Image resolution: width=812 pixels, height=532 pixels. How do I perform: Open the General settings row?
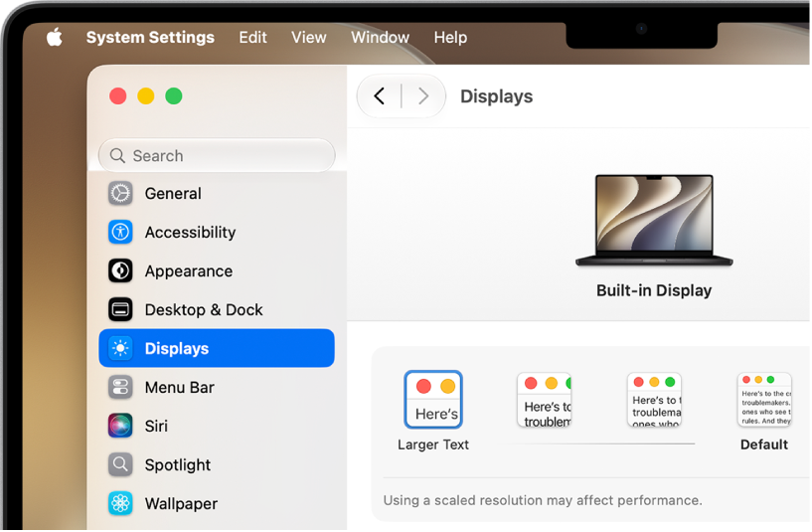click(217, 193)
